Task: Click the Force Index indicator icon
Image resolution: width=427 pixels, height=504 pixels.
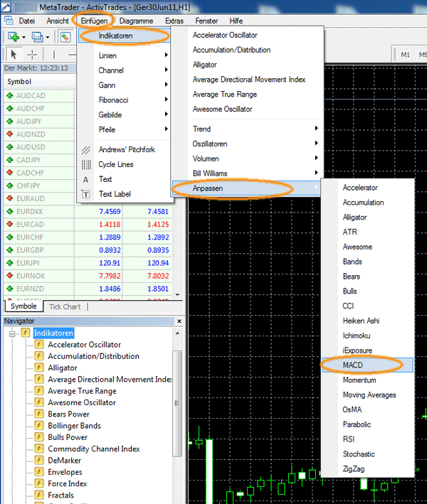Action: (39, 483)
